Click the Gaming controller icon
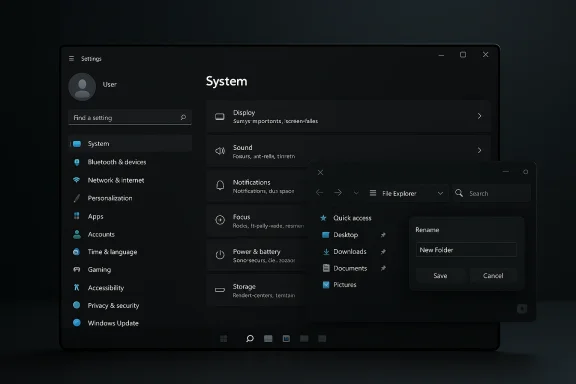 click(76, 269)
